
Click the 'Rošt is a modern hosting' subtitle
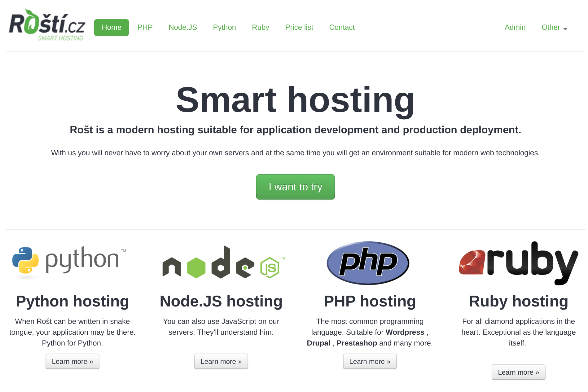pos(296,130)
